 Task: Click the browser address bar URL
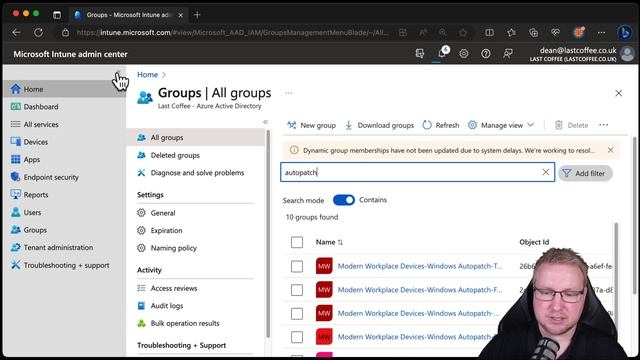(232, 33)
